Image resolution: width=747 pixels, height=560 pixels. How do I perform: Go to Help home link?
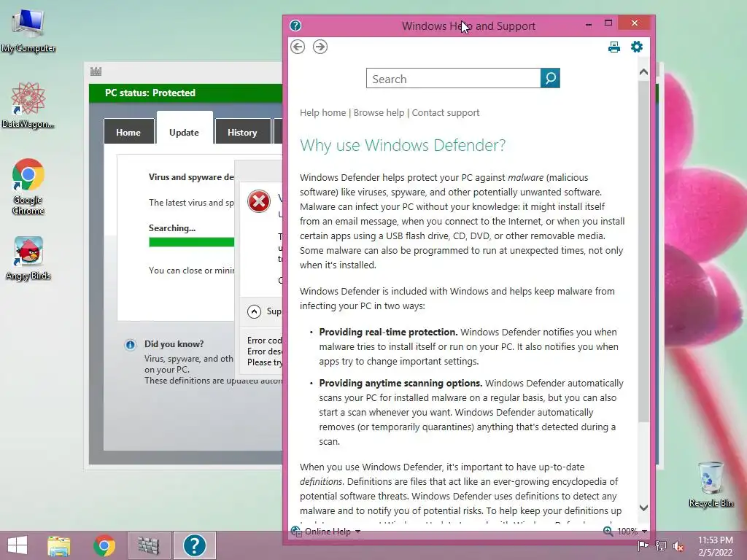click(x=323, y=113)
